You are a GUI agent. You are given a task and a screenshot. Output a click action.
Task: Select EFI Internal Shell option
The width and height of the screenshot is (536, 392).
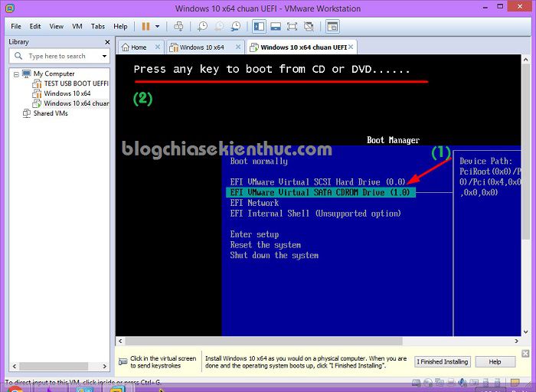(x=315, y=214)
